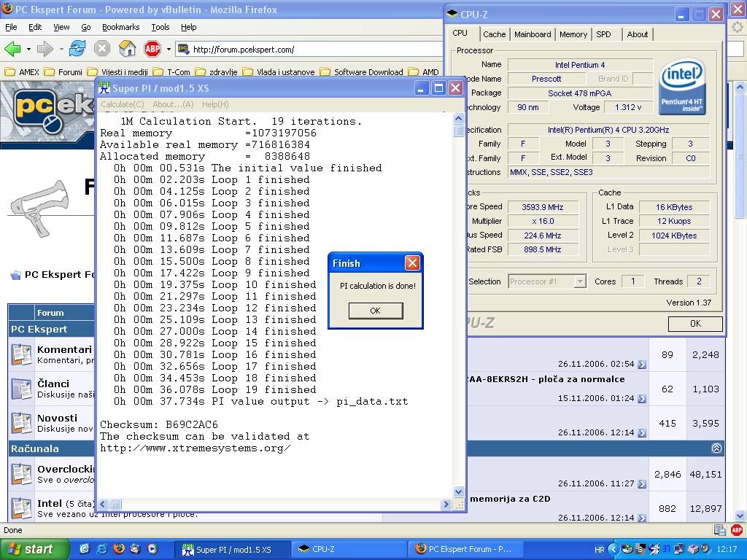
Task: Click the Adblock Plus status bar icon
Action: tap(737, 530)
